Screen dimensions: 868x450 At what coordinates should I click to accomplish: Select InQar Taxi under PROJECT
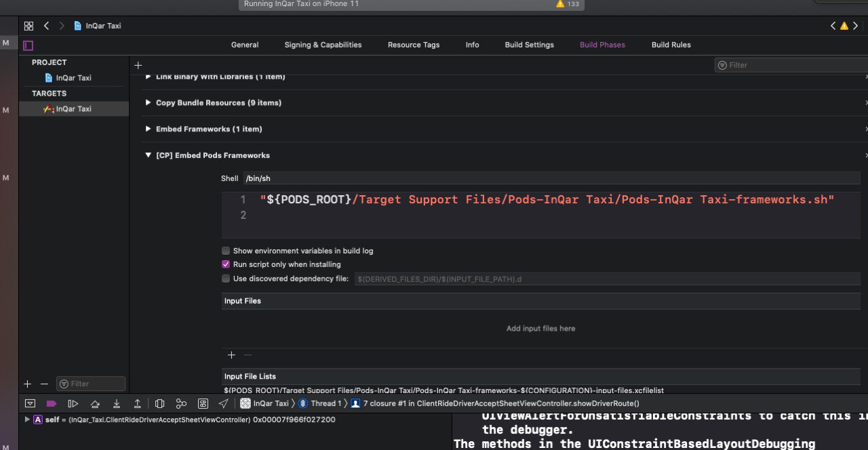point(74,78)
